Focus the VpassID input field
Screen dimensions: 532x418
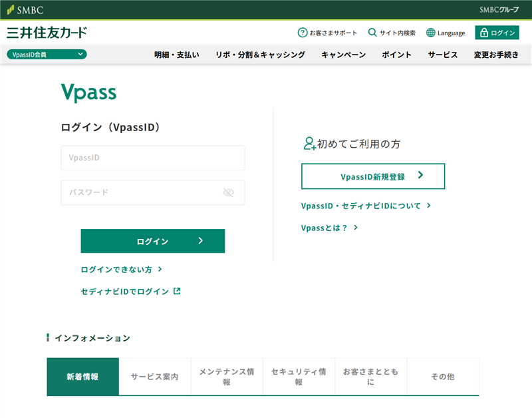point(153,158)
